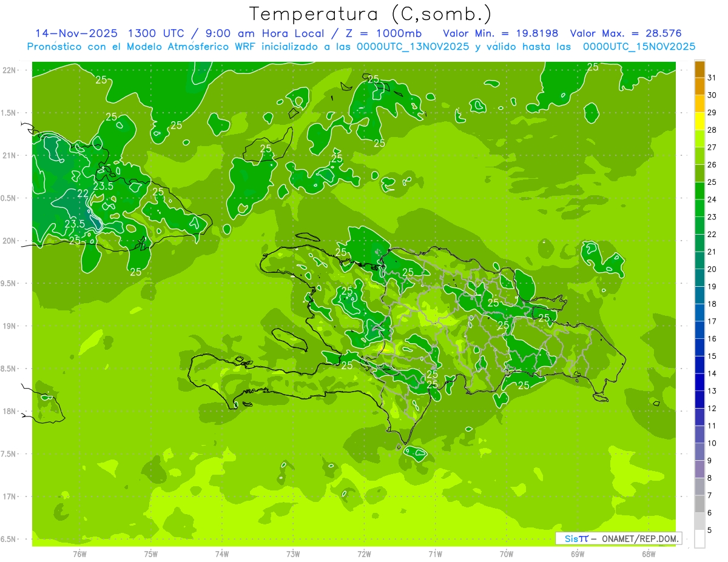The width and height of the screenshot is (728, 562).
Task: Click the 'Valor Min. = 19.8198' text
Action: 500,33
